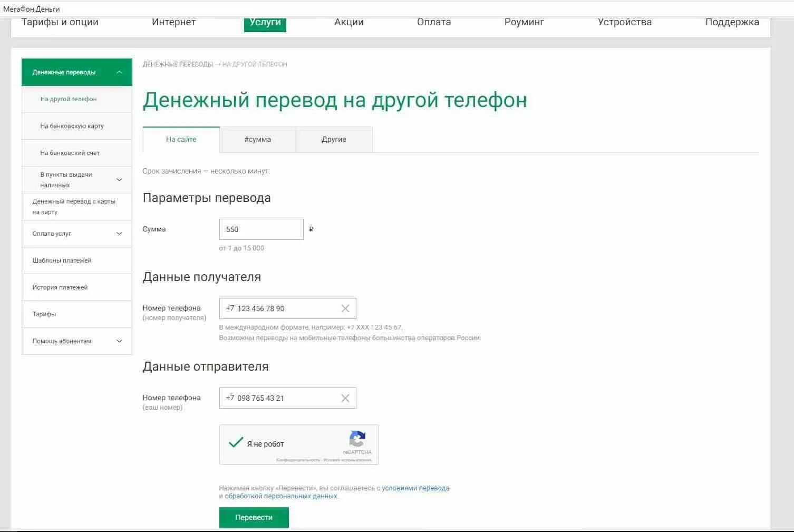This screenshot has height=532, width=794.
Task: Switch to the 'Другие' tab
Action: 334,140
